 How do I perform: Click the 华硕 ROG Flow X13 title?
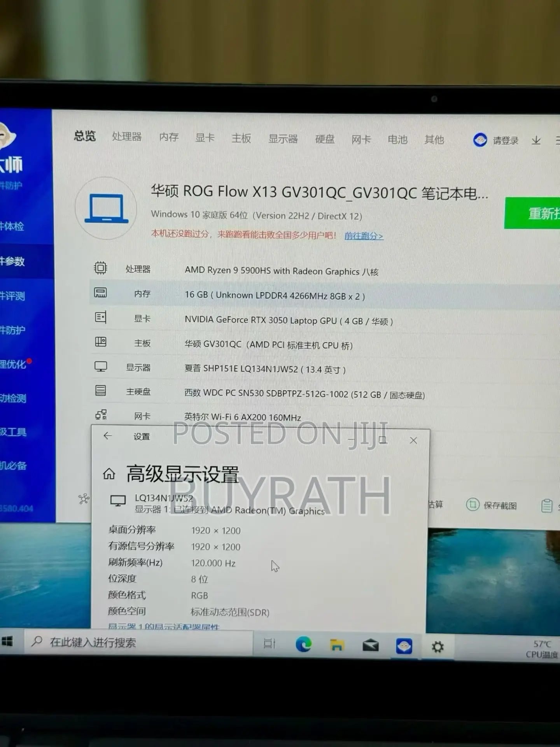point(319,192)
